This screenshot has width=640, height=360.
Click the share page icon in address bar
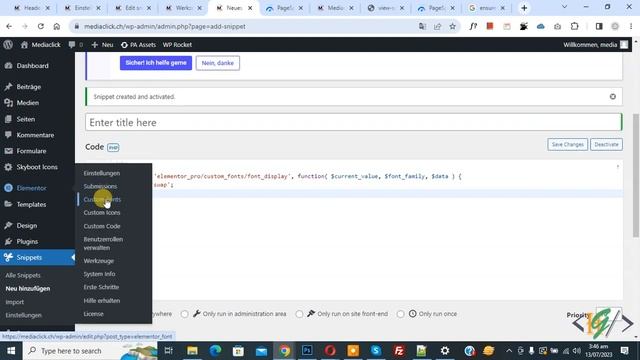[x=438, y=26]
